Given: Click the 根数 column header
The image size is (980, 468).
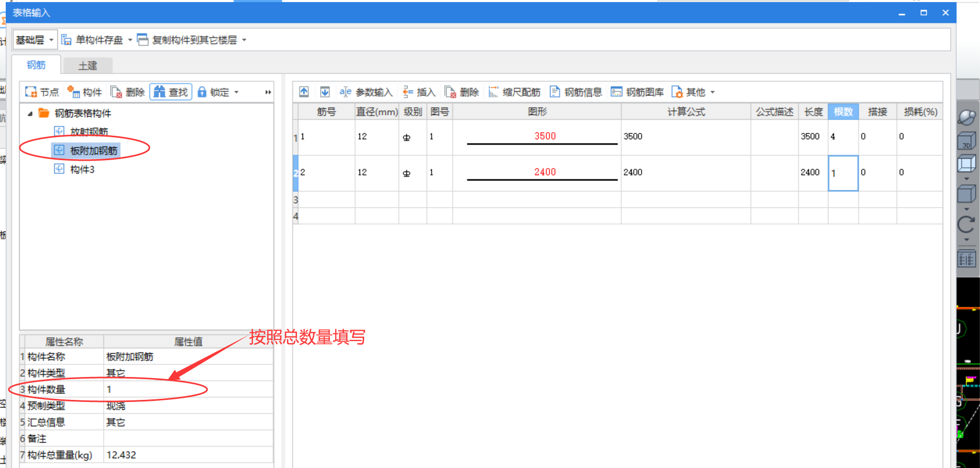Looking at the screenshot, I should (843, 112).
